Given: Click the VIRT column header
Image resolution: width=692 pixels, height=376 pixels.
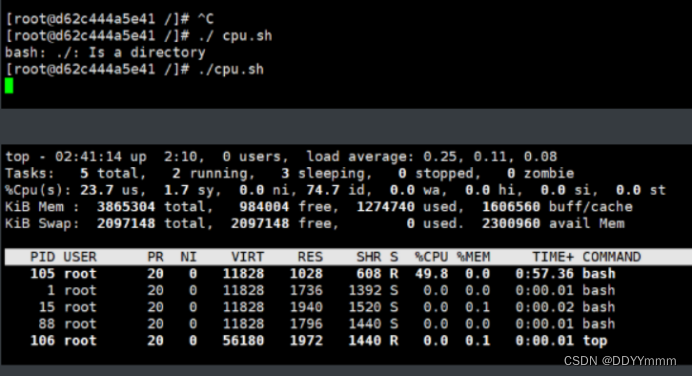Looking at the screenshot, I should [248, 257].
